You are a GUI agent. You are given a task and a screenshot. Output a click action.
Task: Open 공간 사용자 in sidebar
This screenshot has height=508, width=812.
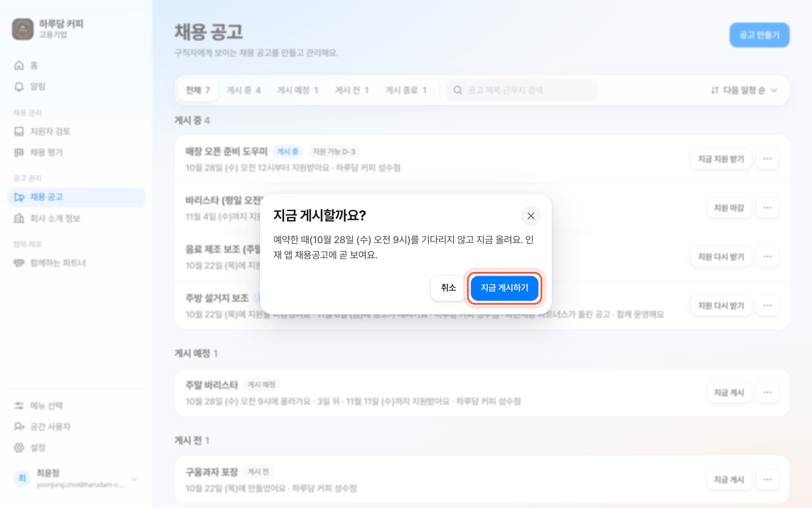76,427
